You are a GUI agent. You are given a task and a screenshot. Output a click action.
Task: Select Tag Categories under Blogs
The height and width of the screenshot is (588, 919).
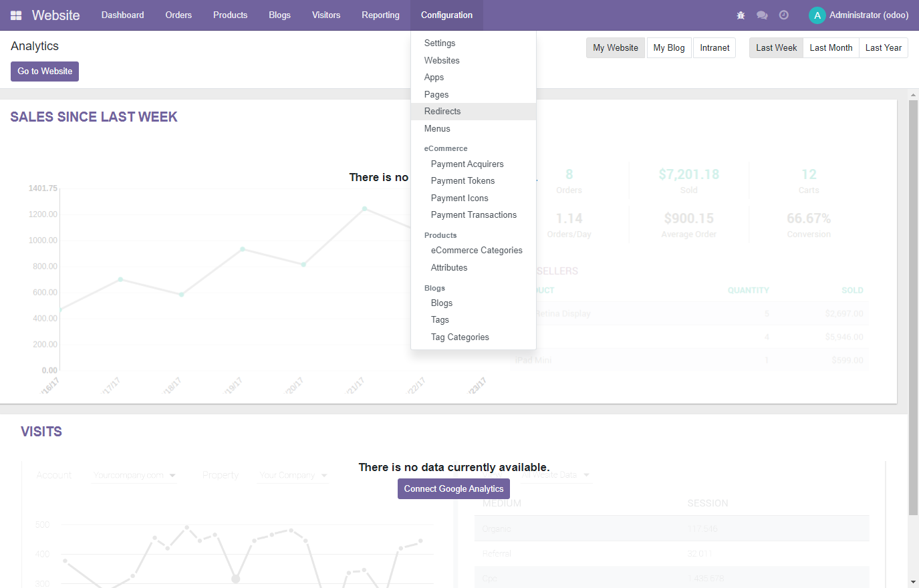[x=460, y=337]
